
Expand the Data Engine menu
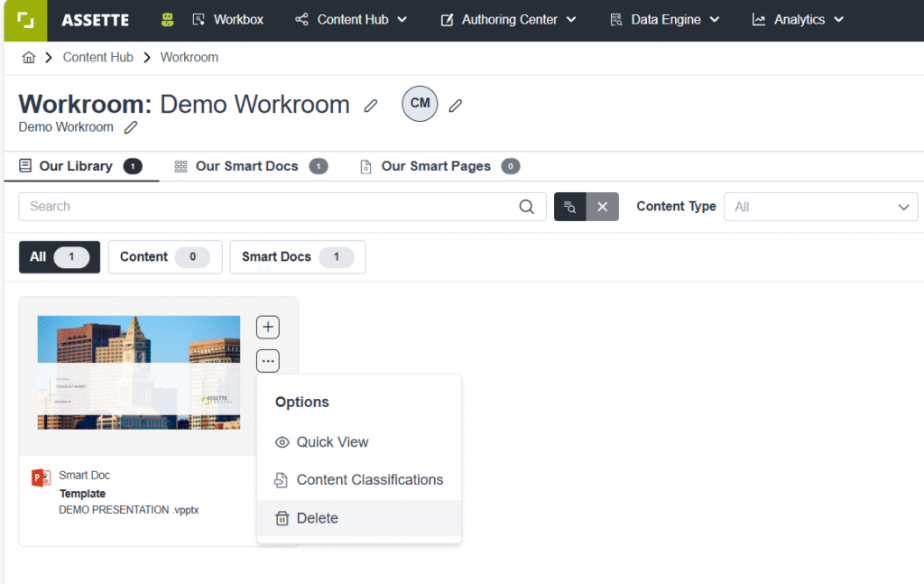click(x=665, y=20)
